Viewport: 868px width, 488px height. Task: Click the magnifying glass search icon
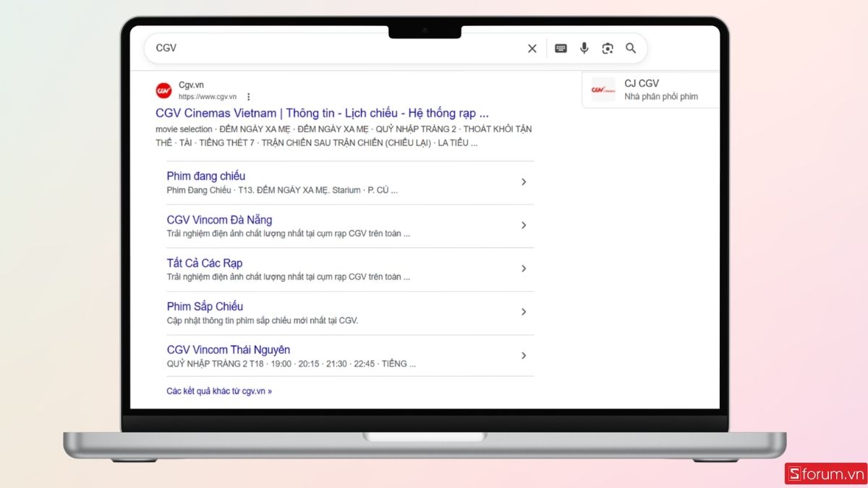[631, 48]
